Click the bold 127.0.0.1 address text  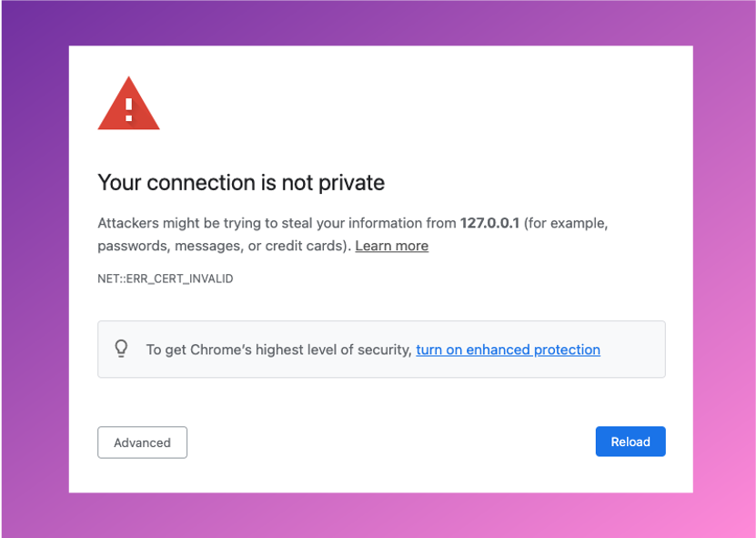(x=489, y=223)
